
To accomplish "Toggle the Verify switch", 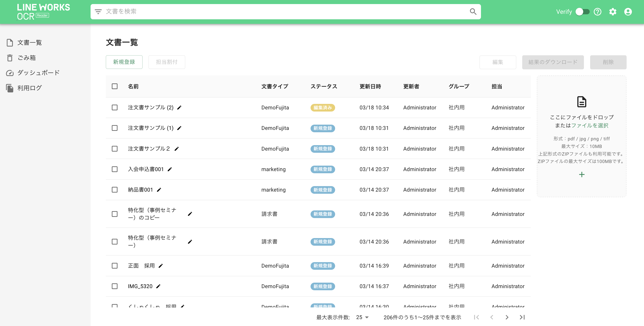I will coord(582,12).
